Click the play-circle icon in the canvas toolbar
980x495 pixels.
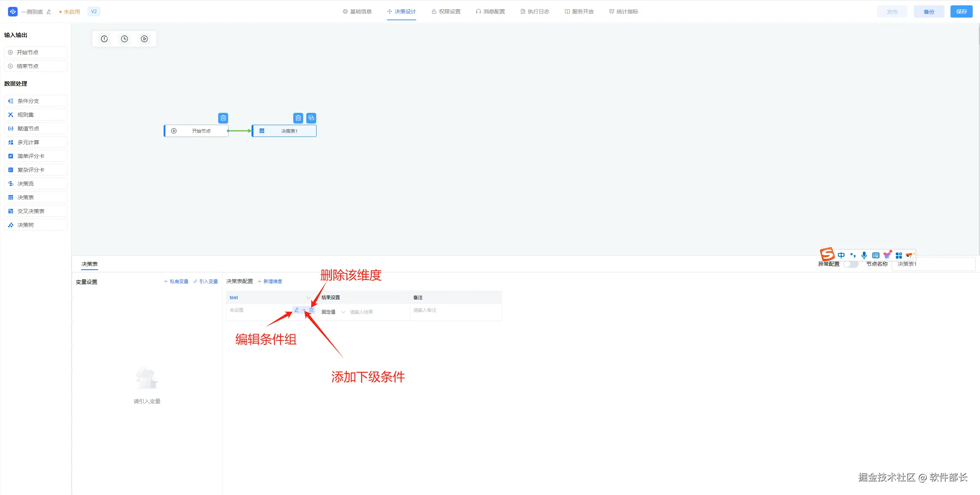click(144, 39)
